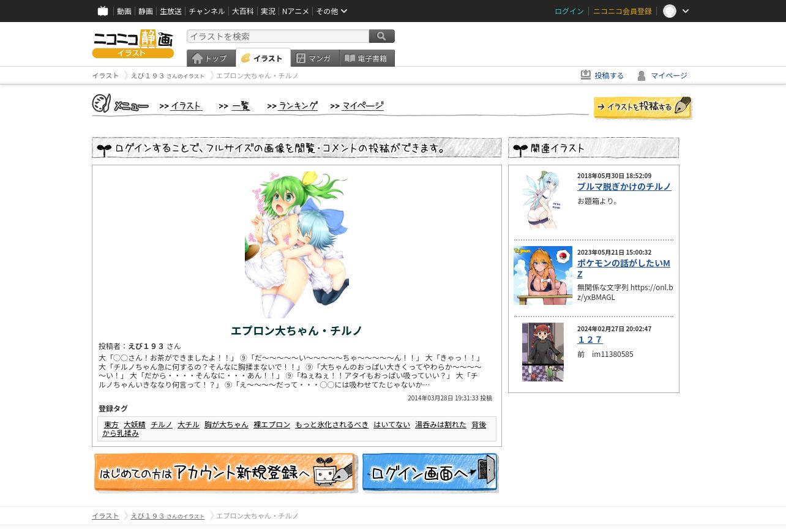Click the チルノ tag
786x532 pixels.
point(162,424)
